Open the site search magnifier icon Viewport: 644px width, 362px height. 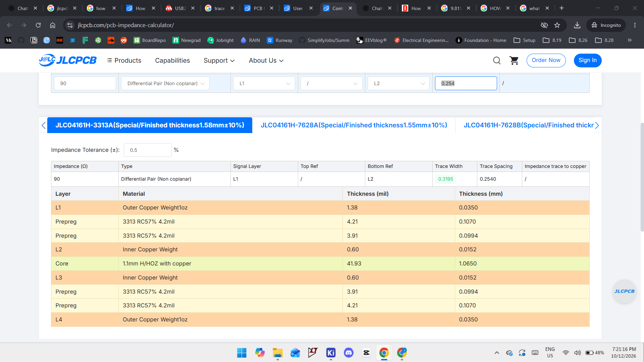click(497, 60)
